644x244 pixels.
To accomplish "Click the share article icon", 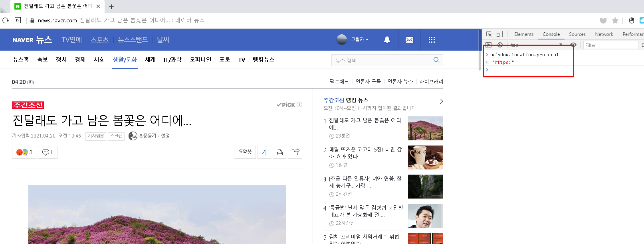I will 295,152.
